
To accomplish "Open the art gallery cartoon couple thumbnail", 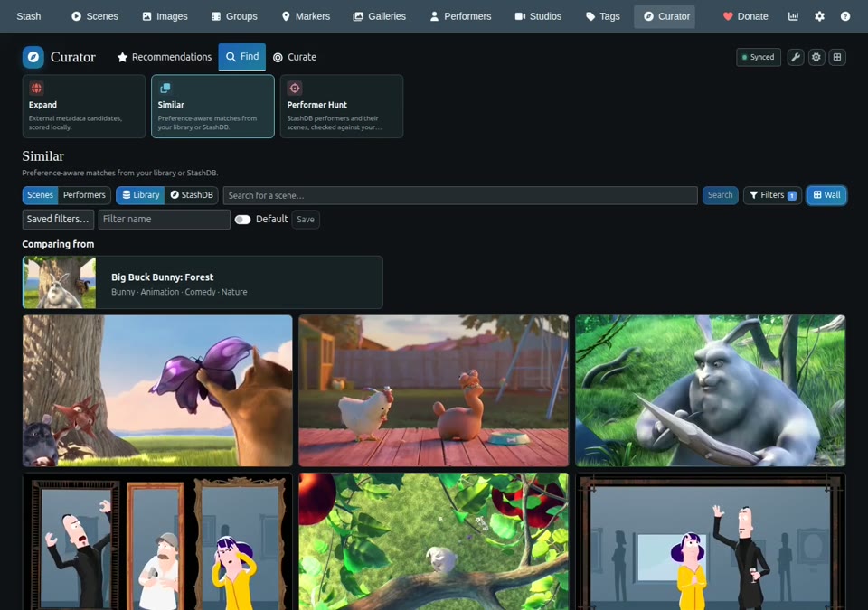I will tap(711, 541).
